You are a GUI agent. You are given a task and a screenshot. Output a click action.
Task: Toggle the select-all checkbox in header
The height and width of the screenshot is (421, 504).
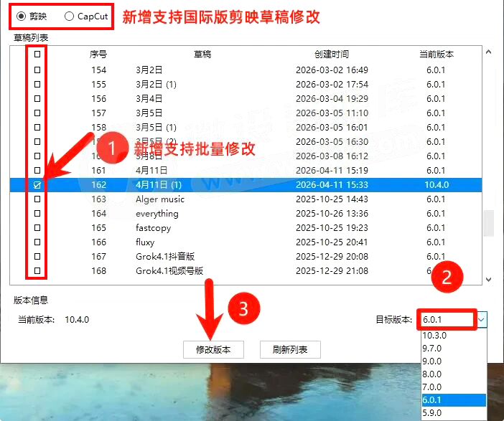[x=37, y=54]
